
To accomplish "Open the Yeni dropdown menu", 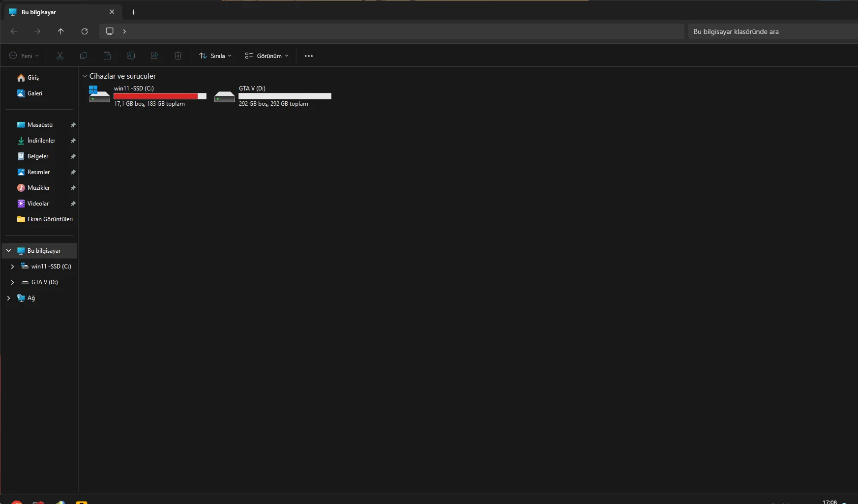I will (x=24, y=56).
